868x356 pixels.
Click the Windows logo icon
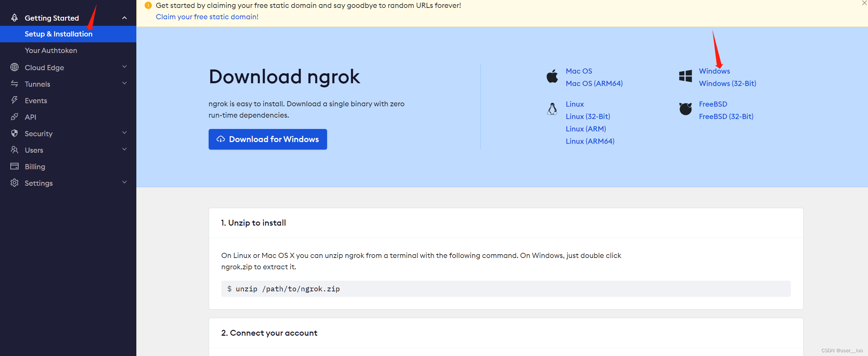[x=685, y=76]
